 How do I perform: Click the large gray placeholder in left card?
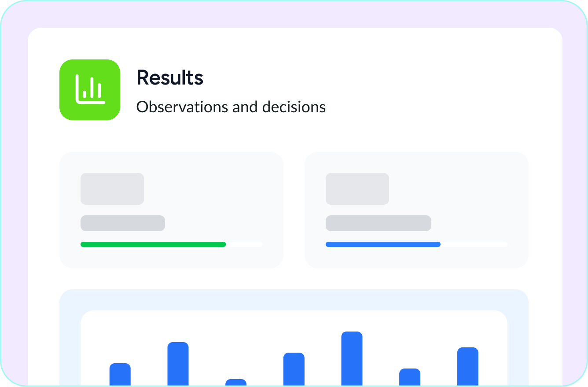click(x=112, y=189)
